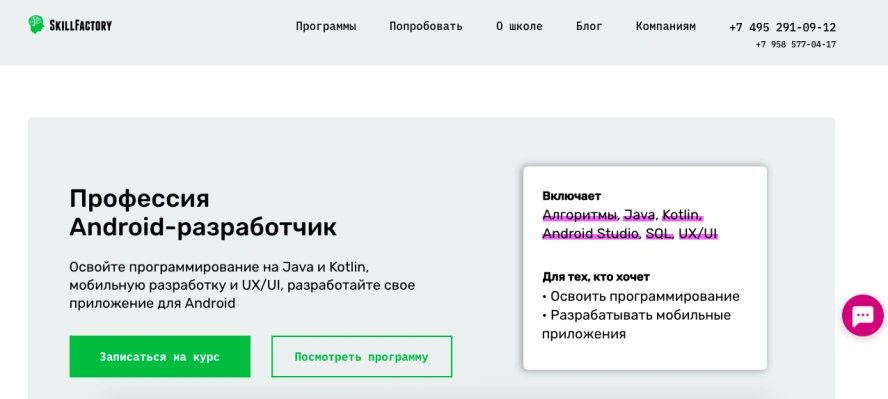Viewport: 888px width, 399px height.
Task: Click the green Записаться на курс button
Action: click(160, 357)
